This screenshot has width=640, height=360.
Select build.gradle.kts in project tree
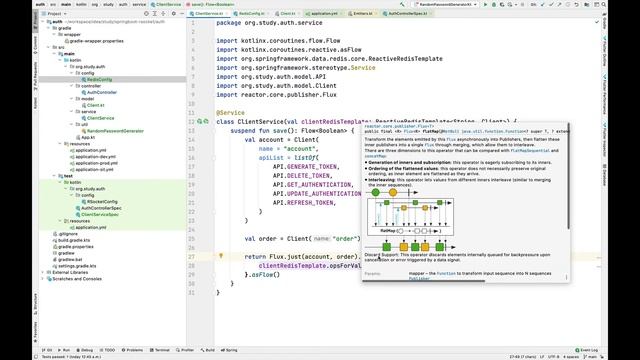click(x=74, y=240)
